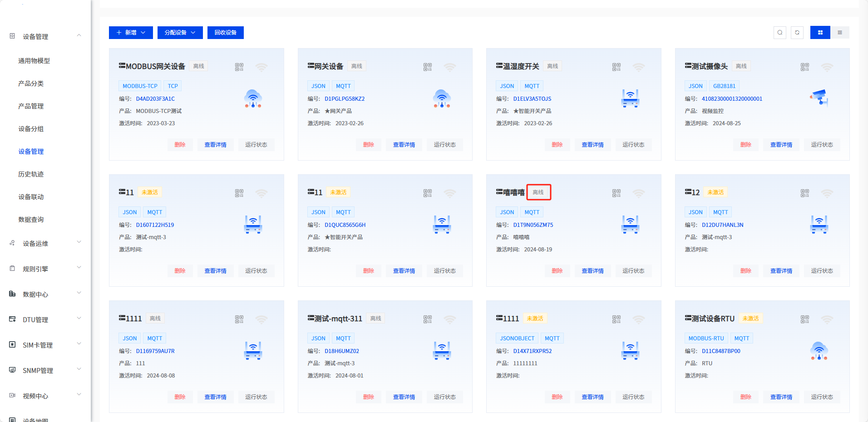View details of 测试摄像头

tap(781, 145)
